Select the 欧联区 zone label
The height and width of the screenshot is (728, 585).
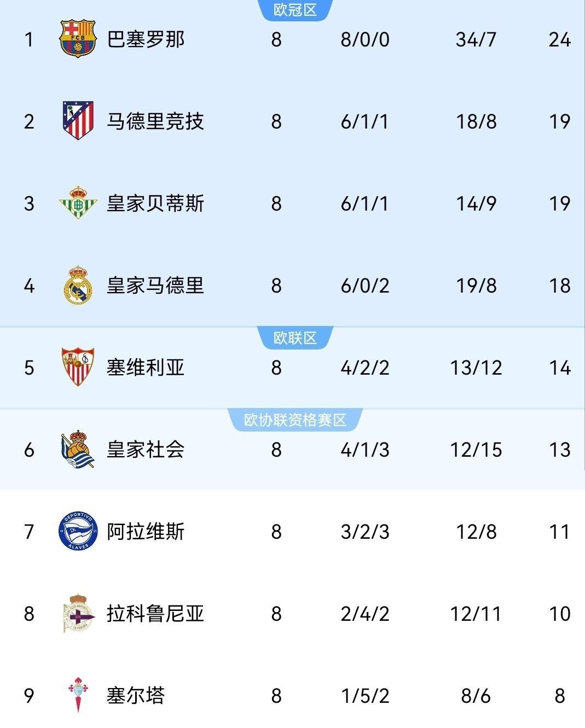[x=295, y=338]
